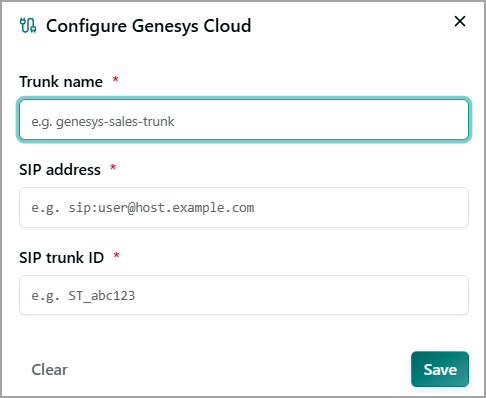
Task: Click the SIP address label
Action: click(x=60, y=170)
